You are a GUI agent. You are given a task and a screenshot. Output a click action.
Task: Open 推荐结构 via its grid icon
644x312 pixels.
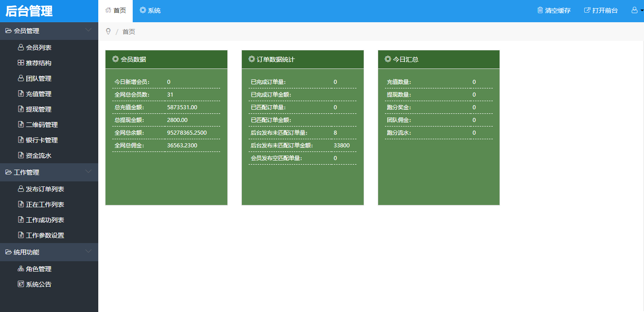[21, 63]
